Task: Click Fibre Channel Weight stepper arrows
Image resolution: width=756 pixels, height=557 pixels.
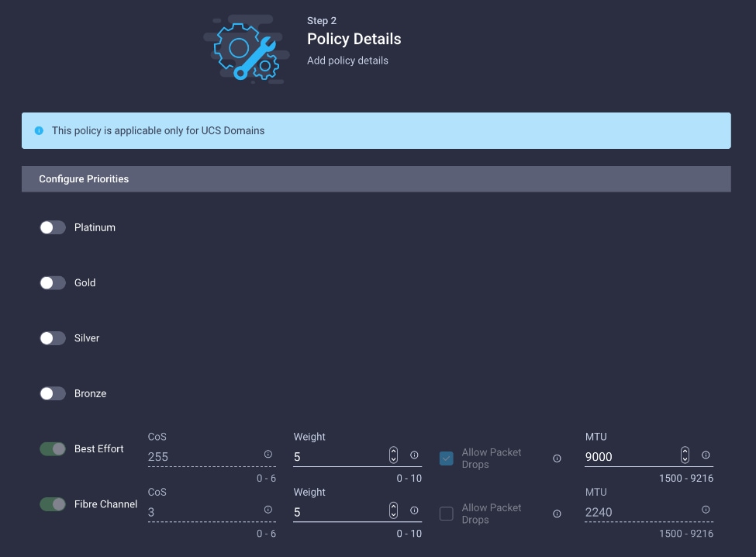Action: (393, 510)
